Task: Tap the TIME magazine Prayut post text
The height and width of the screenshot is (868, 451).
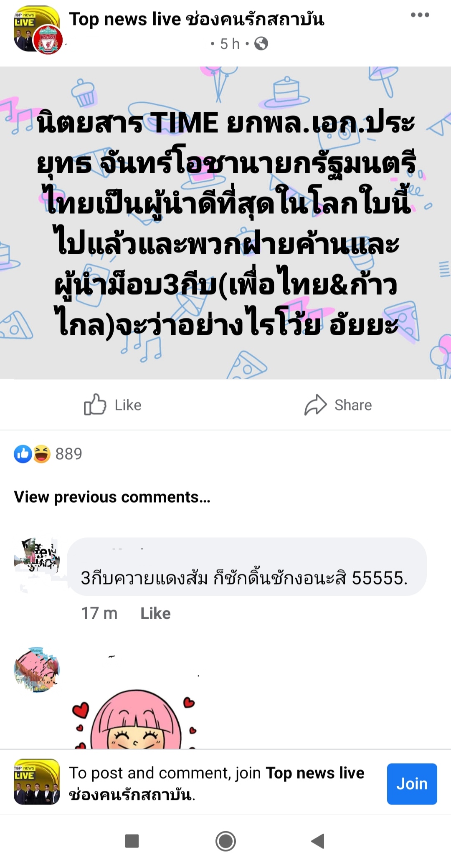Action: (x=226, y=223)
